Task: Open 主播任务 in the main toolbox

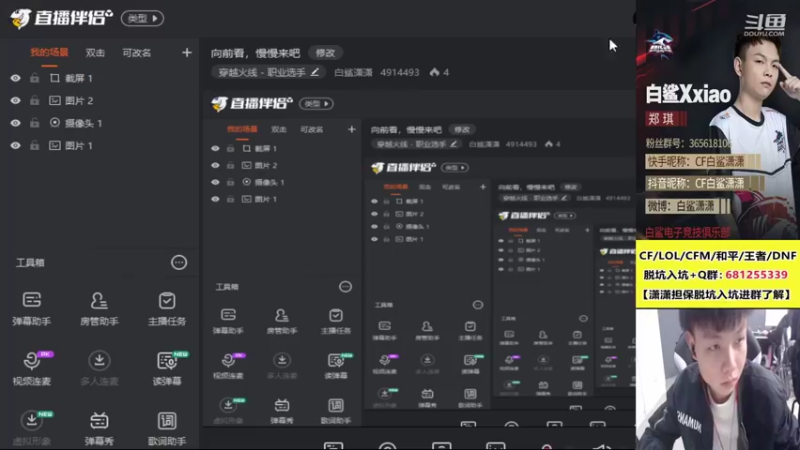Action: coord(167,308)
